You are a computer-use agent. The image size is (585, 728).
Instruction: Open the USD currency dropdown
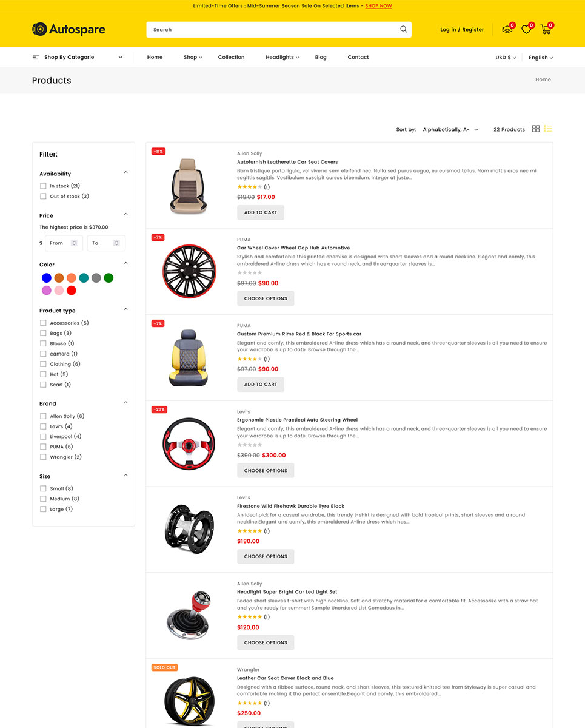pos(506,58)
